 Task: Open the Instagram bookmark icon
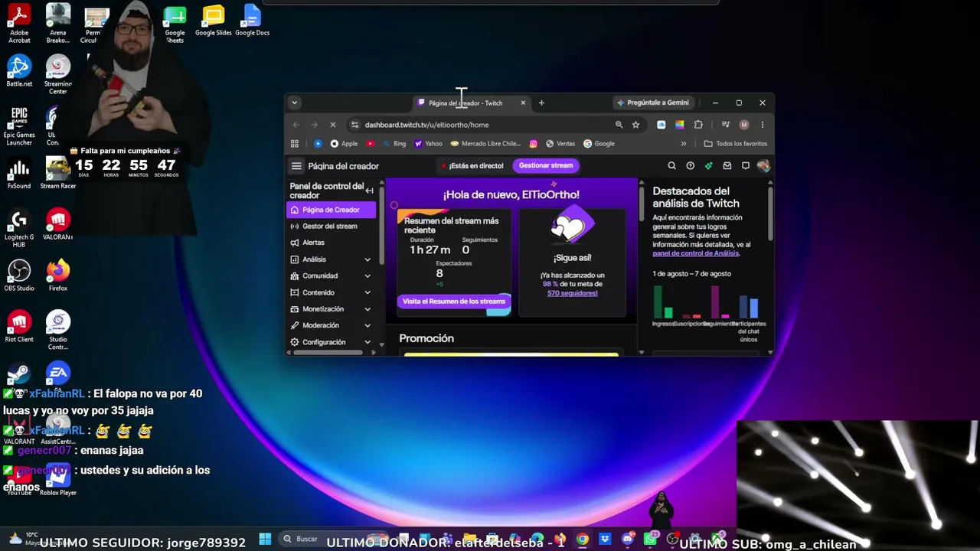(534, 144)
